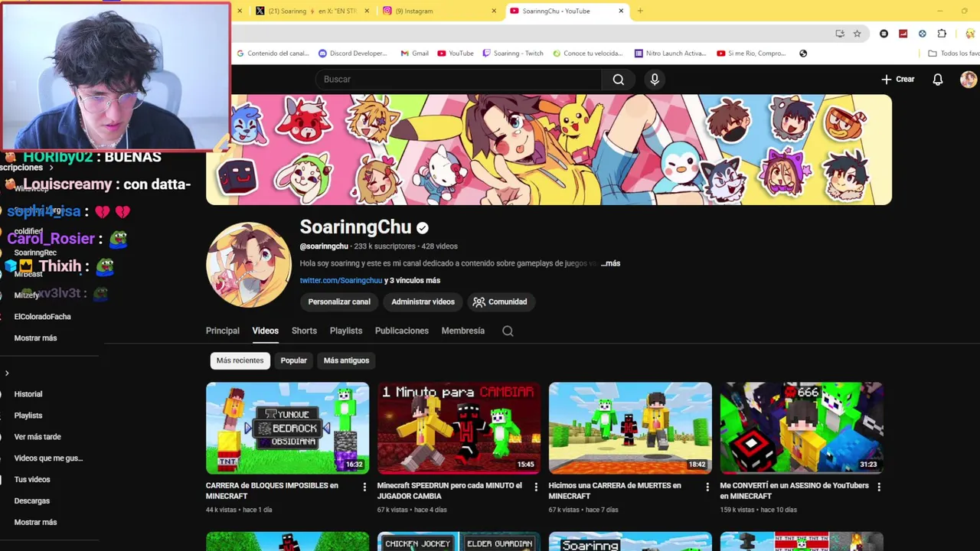The height and width of the screenshot is (551, 980).
Task: Close the Soarinng X tab
Action: 367,11
